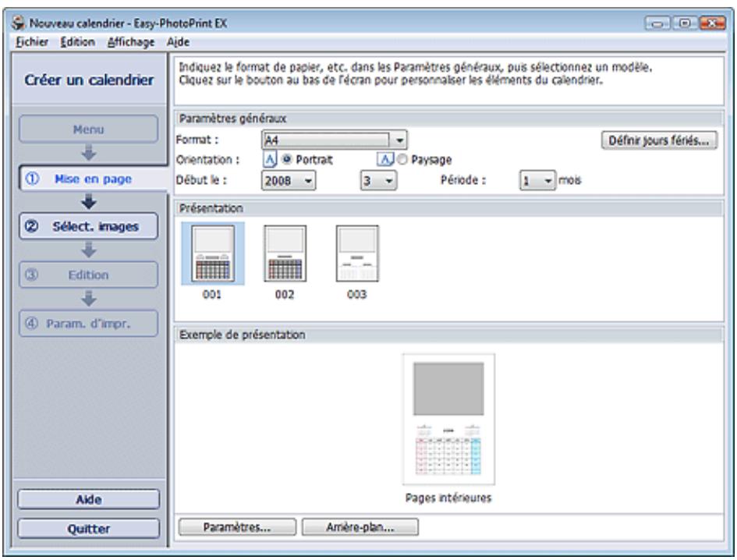The height and width of the screenshot is (560, 737).
Task: Click the Quitter button
Action: pos(89,529)
